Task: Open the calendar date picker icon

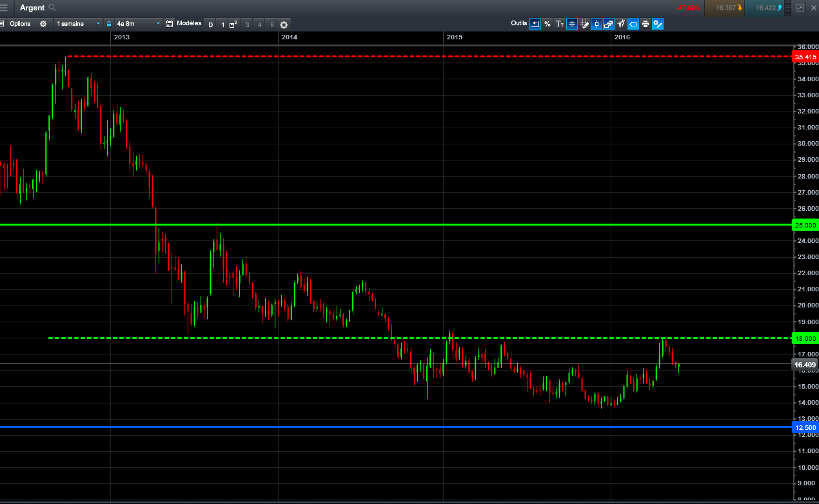Action: click(x=170, y=24)
